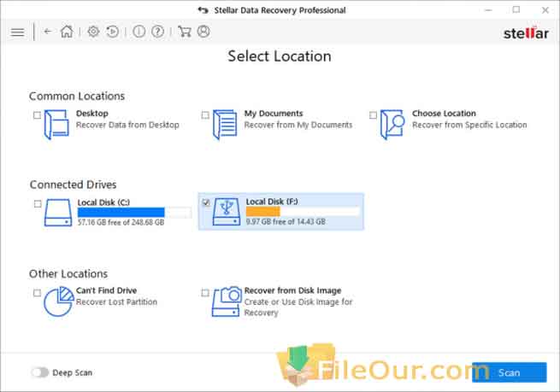Close the Stellar Data Recovery window

coord(545,10)
